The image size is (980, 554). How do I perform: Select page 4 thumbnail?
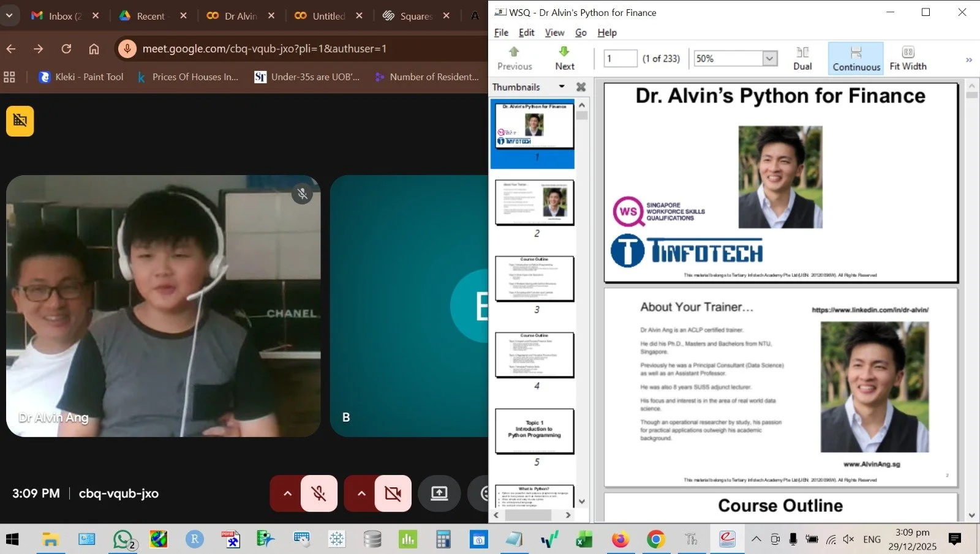tap(534, 354)
